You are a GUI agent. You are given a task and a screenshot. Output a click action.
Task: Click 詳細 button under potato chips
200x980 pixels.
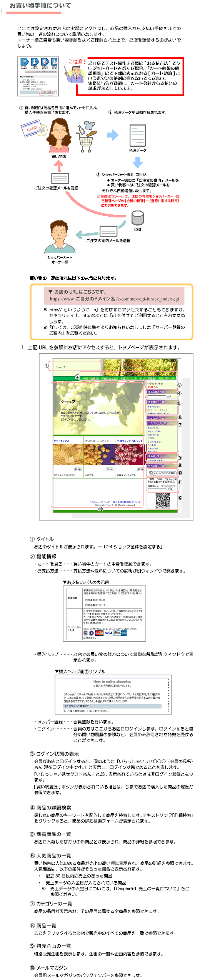tap(78, 469)
